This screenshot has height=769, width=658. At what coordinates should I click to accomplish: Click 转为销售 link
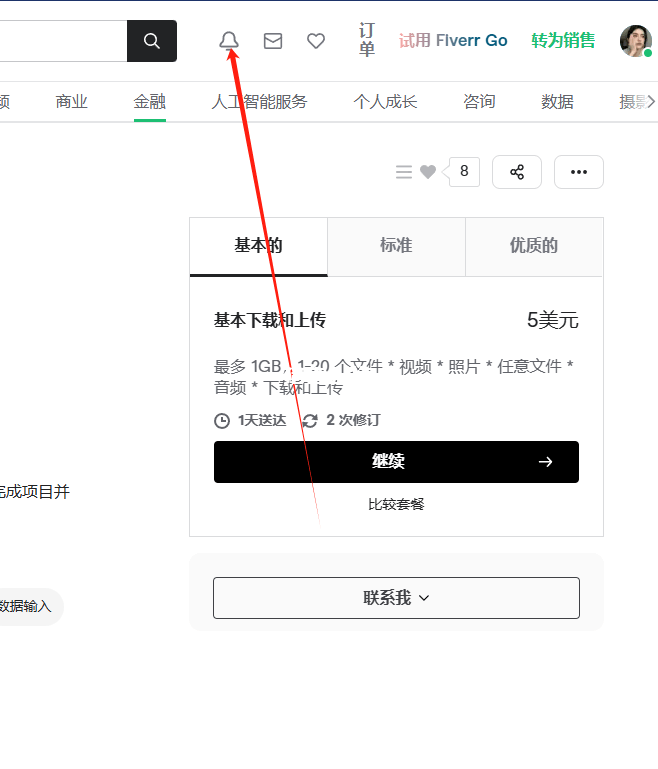[563, 40]
